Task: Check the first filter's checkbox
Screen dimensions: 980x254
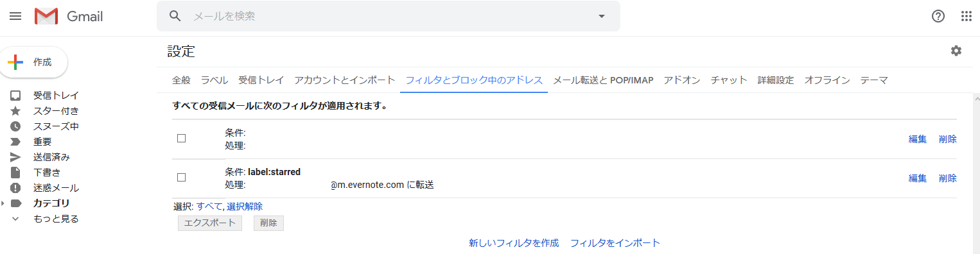Action: coord(181,139)
